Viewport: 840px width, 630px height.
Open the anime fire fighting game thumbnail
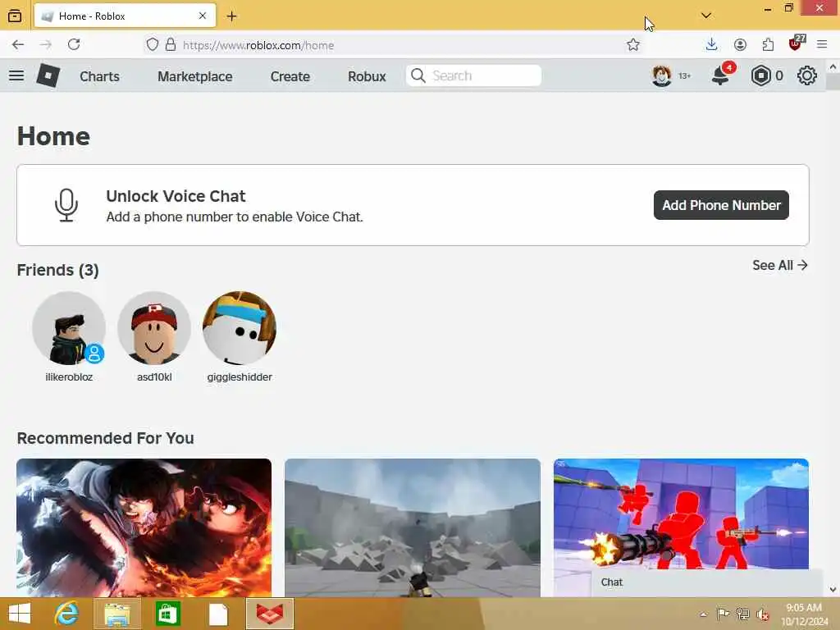(x=144, y=527)
